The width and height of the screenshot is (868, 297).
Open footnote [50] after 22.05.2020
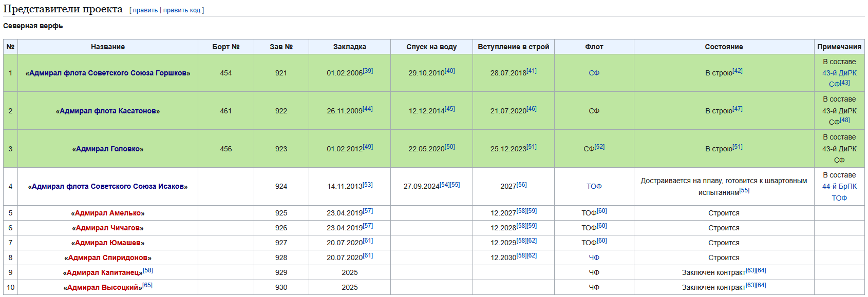[x=449, y=147]
